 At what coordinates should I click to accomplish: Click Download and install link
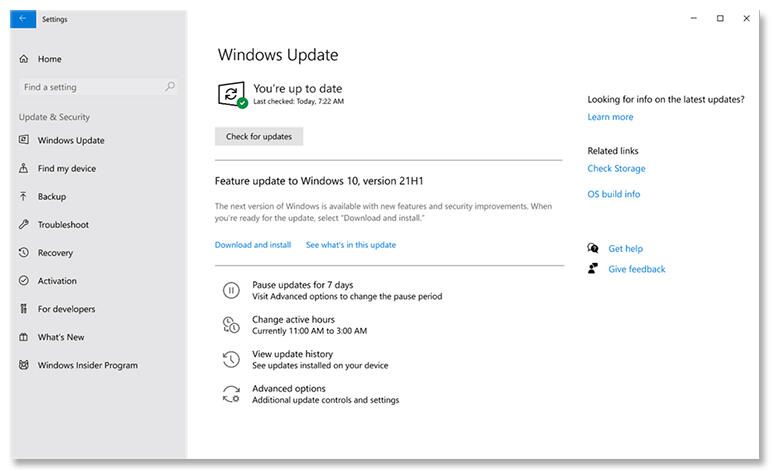tap(253, 245)
